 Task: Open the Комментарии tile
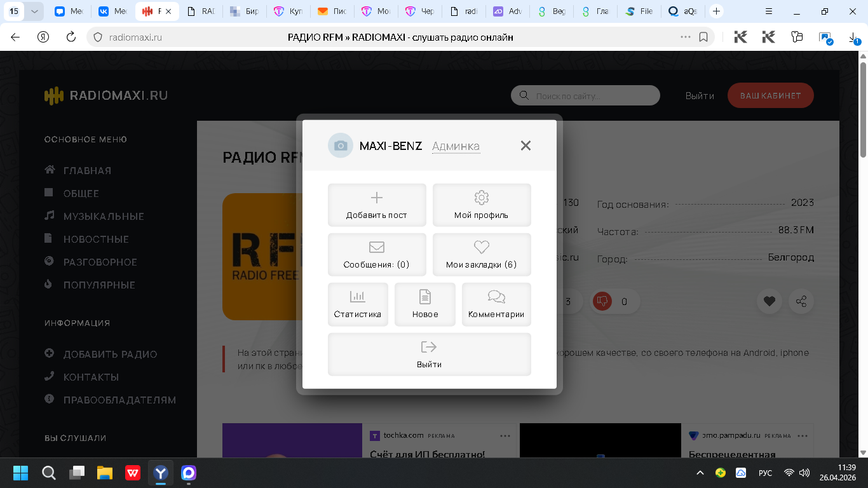point(496,304)
